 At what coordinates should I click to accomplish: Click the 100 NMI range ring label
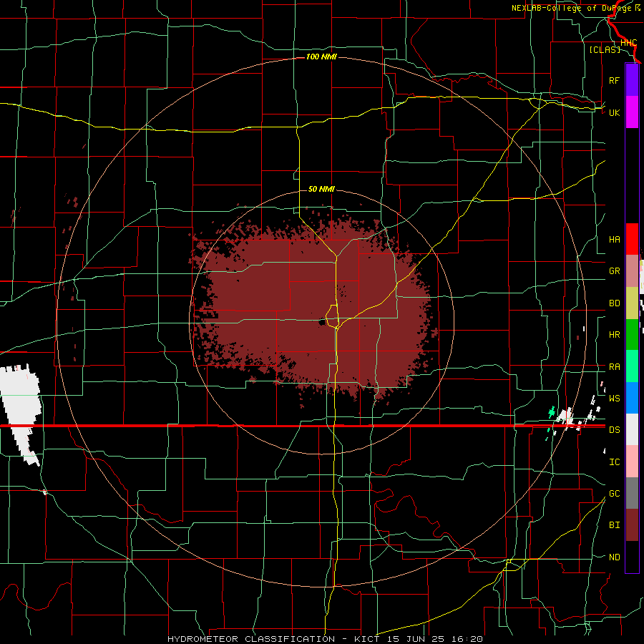[321, 57]
